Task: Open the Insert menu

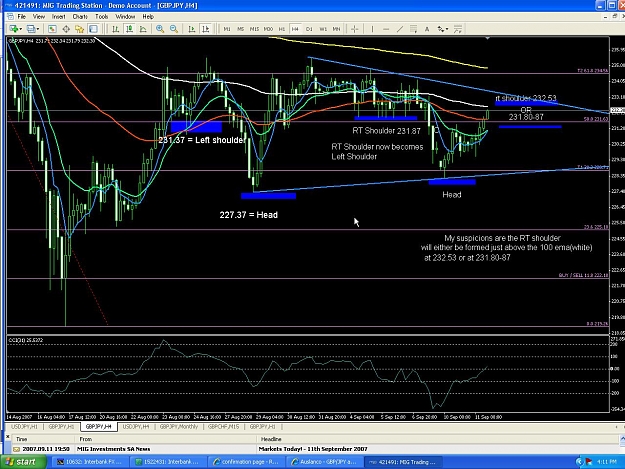Action: coord(58,17)
